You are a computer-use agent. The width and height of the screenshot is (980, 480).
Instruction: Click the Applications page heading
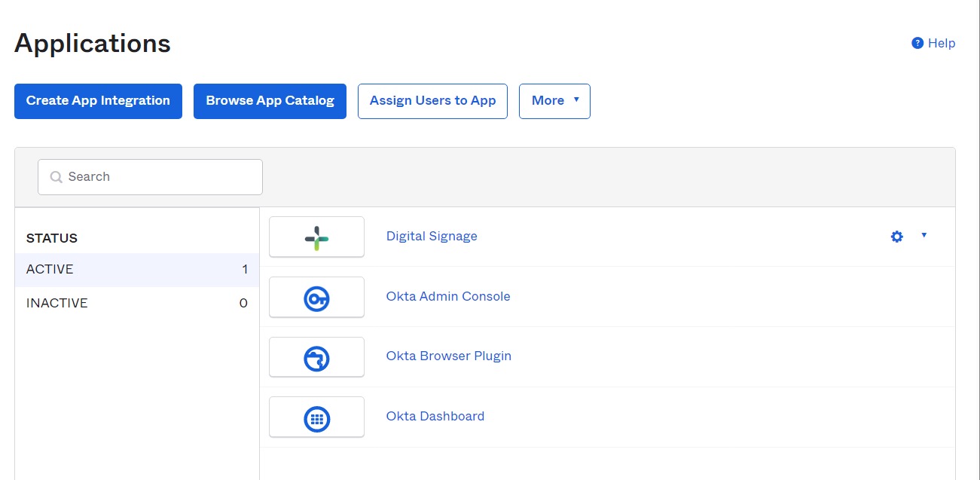point(93,44)
